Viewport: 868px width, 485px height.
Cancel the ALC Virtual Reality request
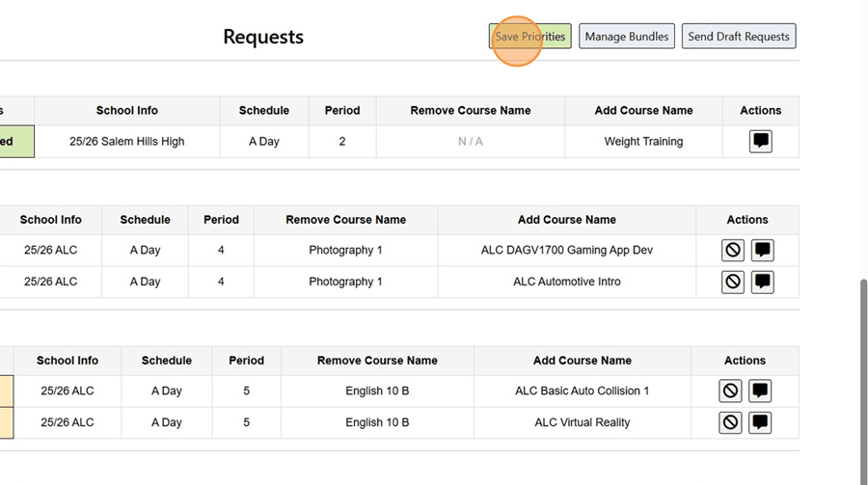pyautogui.click(x=730, y=423)
